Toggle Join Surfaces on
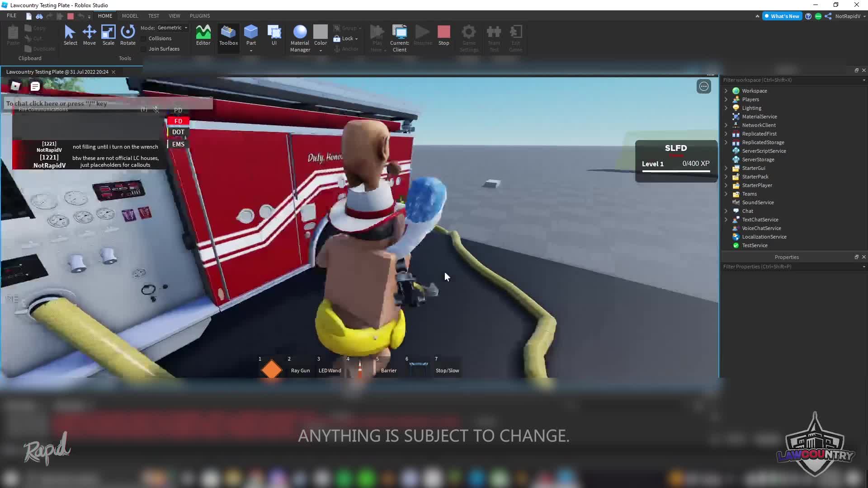868x488 pixels. pyautogui.click(x=143, y=49)
